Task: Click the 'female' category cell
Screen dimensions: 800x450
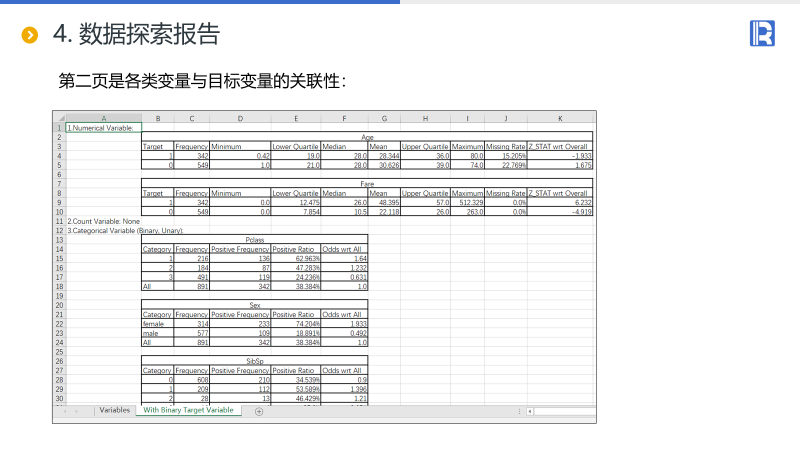Action: click(x=158, y=324)
